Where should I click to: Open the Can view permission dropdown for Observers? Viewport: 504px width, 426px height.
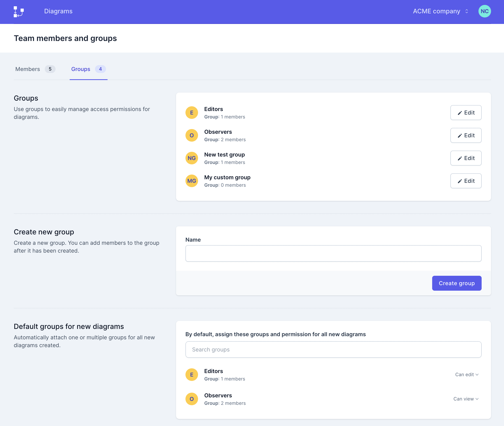[466, 399]
